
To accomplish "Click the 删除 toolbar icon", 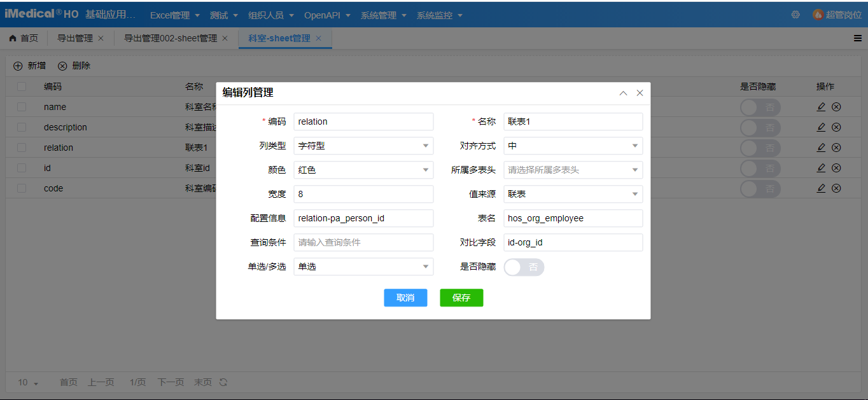I will coord(62,66).
